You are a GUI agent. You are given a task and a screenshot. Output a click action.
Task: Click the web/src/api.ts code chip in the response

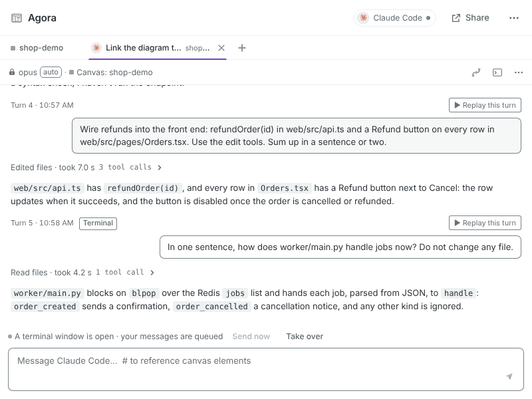point(47,188)
